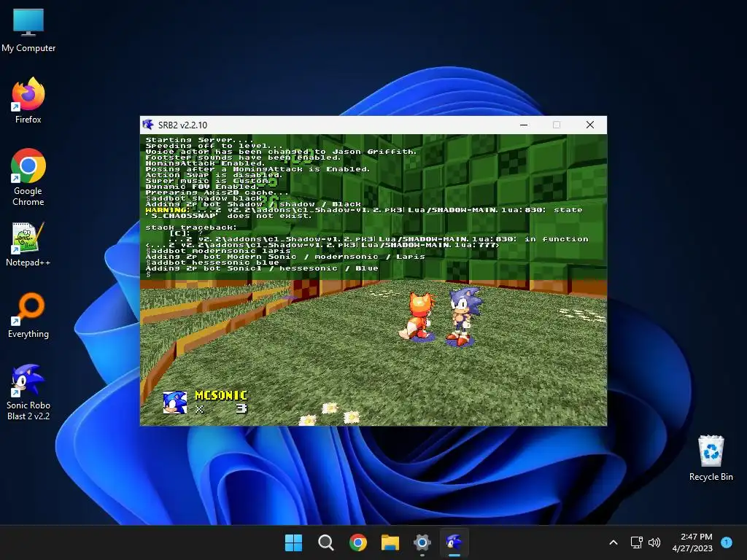The width and height of the screenshot is (747, 560).
Task: Select the Google Chrome desktop shortcut
Action: pos(28,177)
